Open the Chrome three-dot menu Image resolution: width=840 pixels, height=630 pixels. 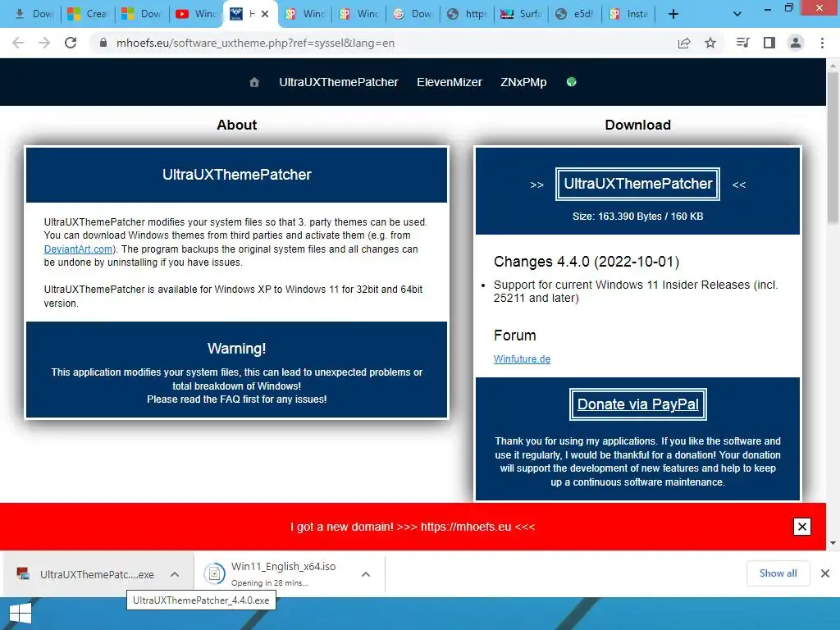click(x=822, y=43)
